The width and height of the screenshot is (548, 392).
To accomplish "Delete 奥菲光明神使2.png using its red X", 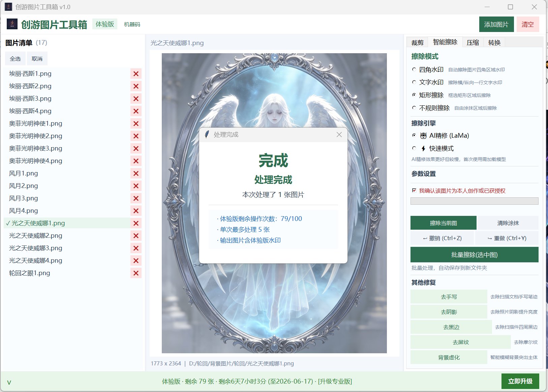I will (x=136, y=136).
